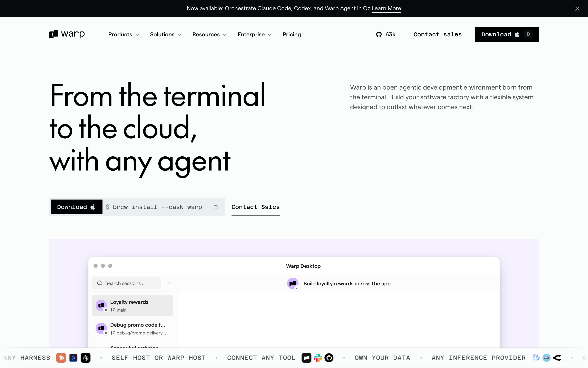
Task: Click the black arrow provider icon in ticker
Action: pos(557,358)
